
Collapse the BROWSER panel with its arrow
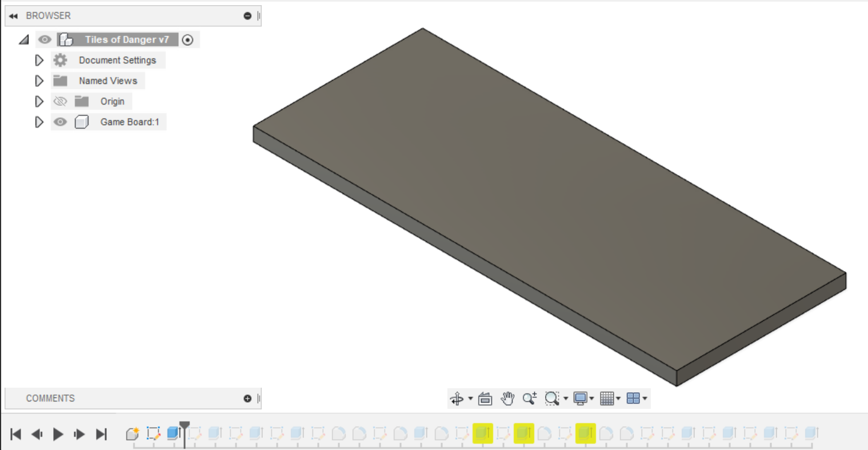tap(13, 15)
